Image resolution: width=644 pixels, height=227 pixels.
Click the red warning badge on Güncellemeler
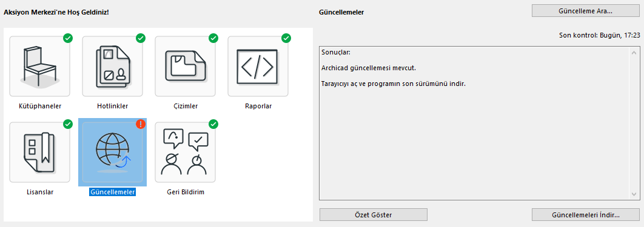tap(141, 123)
